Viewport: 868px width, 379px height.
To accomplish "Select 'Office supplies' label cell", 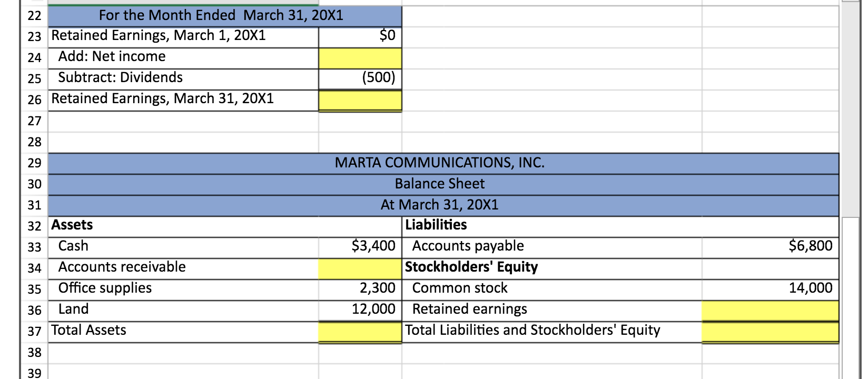I will (183, 290).
